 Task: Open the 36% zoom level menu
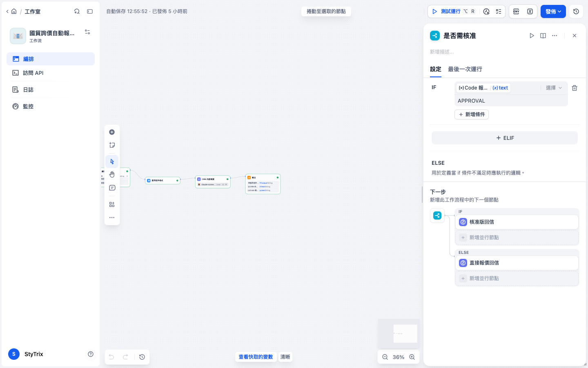[x=399, y=357]
